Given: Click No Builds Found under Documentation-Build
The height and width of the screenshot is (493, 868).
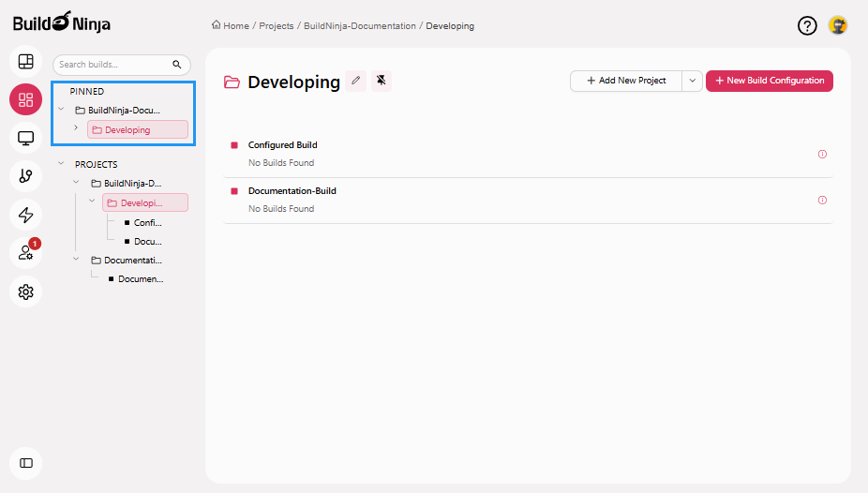Looking at the screenshot, I should coord(281,209).
